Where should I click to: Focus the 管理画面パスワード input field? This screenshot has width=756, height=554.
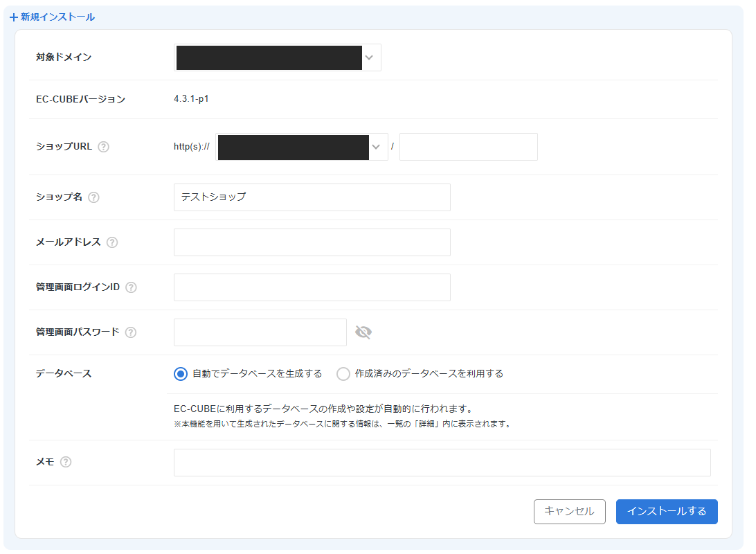pyautogui.click(x=260, y=332)
